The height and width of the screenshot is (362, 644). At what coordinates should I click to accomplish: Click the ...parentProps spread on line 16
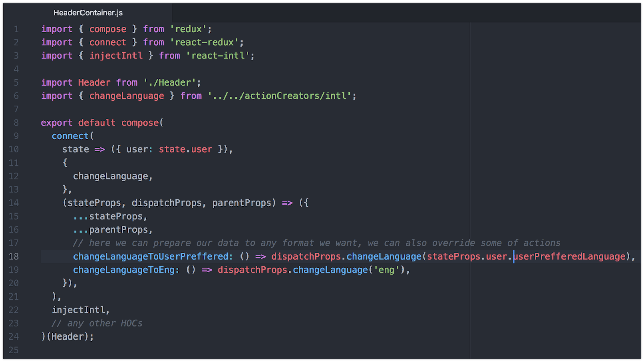(x=111, y=230)
